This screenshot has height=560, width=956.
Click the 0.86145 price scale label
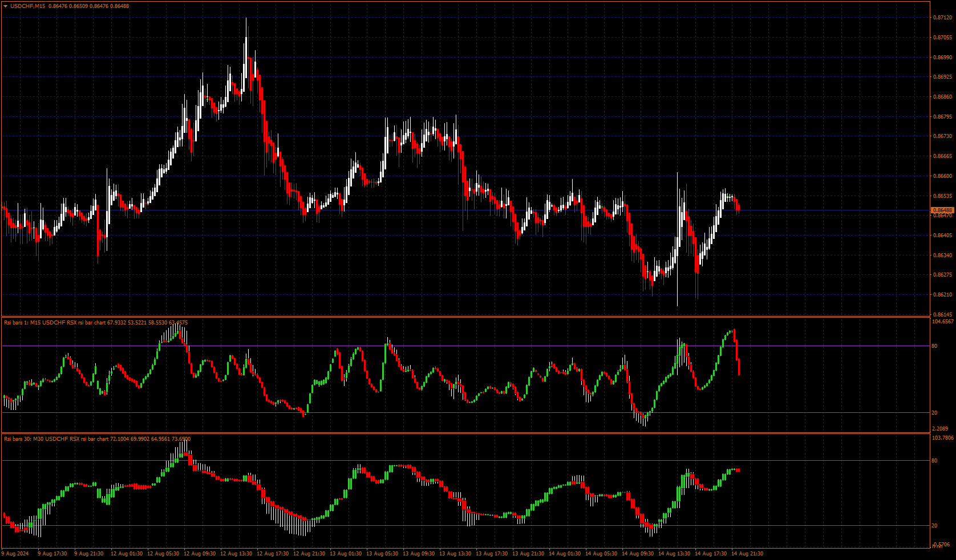click(942, 315)
